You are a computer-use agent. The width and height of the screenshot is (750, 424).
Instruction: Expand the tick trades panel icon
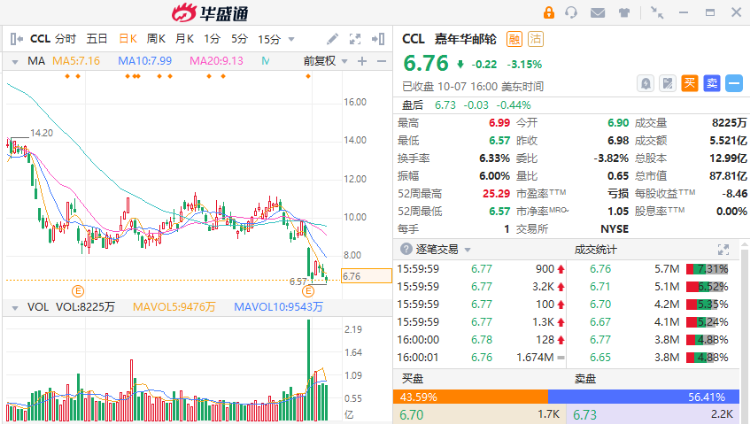pos(723,249)
